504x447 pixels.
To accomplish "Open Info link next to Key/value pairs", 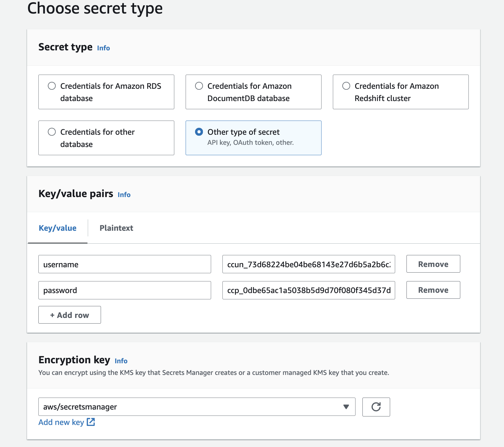I will pyautogui.click(x=124, y=195).
